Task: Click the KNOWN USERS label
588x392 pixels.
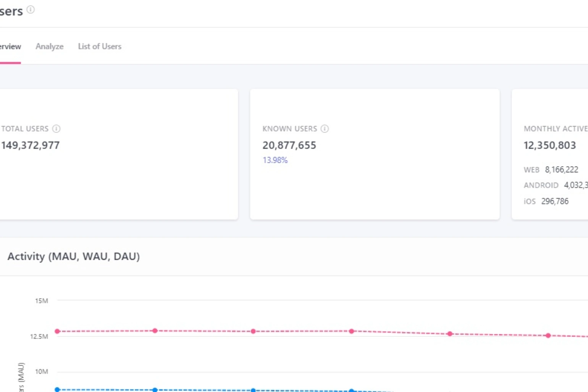Action: (290, 129)
